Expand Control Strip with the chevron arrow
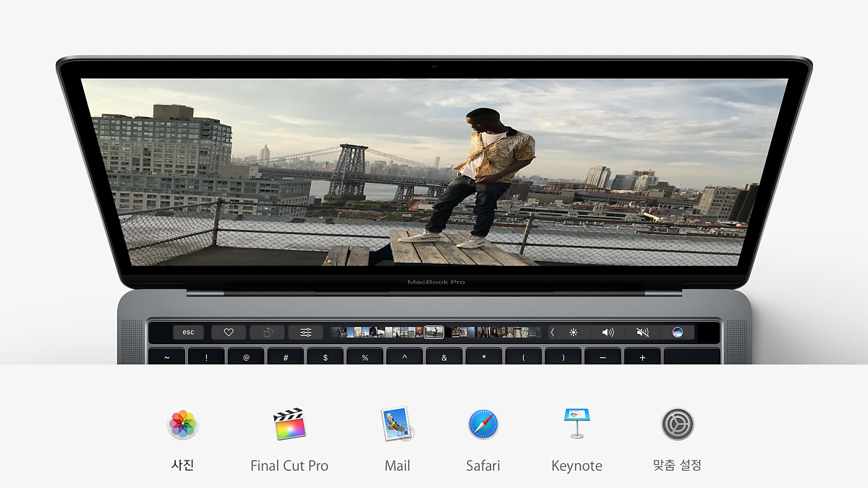 pyautogui.click(x=553, y=333)
